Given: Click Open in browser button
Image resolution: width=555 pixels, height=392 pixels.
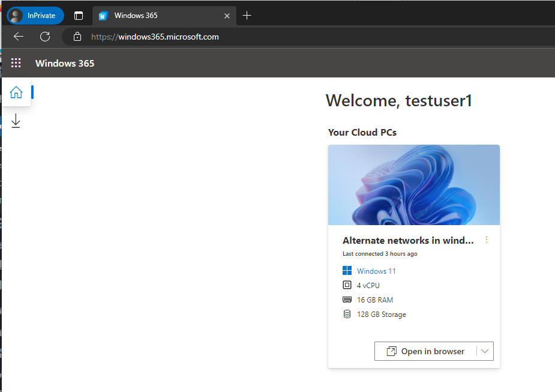Looking at the screenshot, I should tap(425, 351).
